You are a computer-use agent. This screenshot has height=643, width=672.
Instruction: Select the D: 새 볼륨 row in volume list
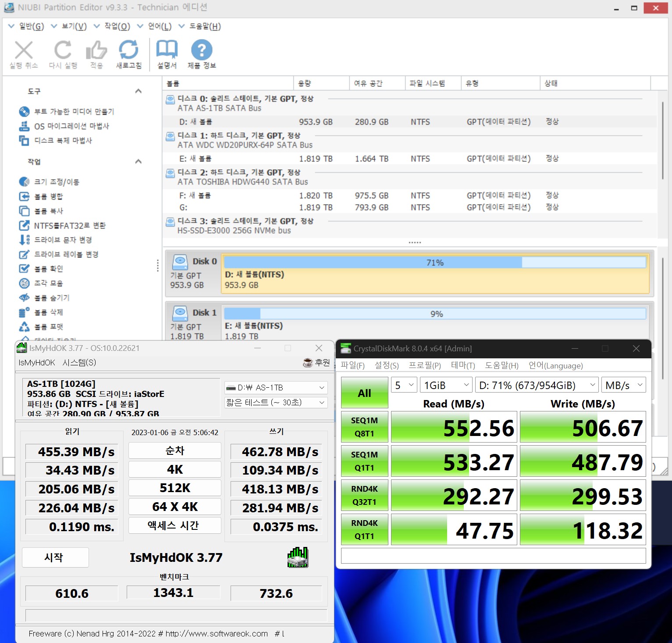tap(410, 122)
